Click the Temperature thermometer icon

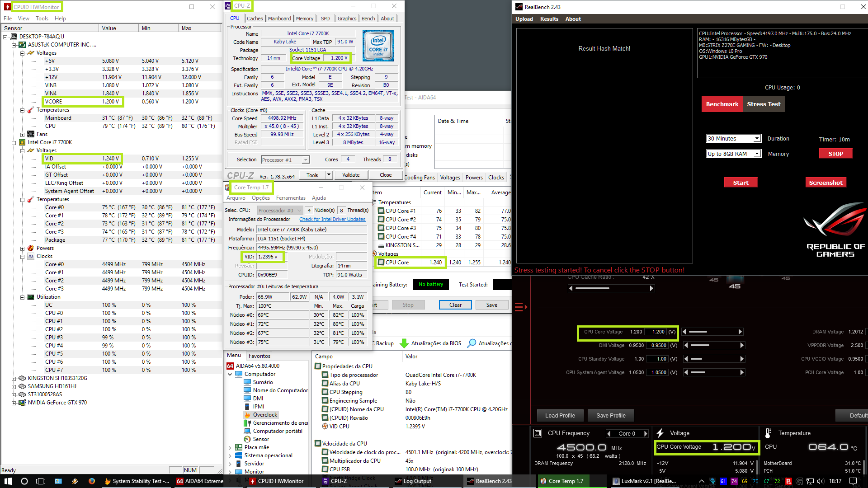pyautogui.click(x=768, y=433)
